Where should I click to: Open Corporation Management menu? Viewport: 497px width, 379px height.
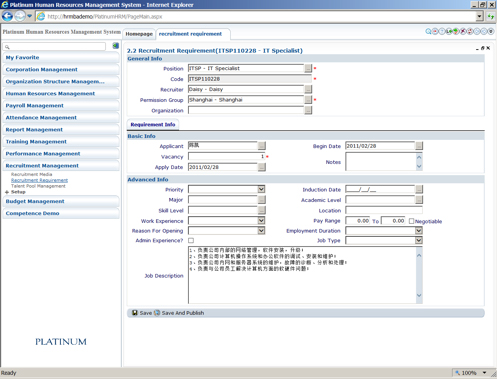tap(61, 70)
